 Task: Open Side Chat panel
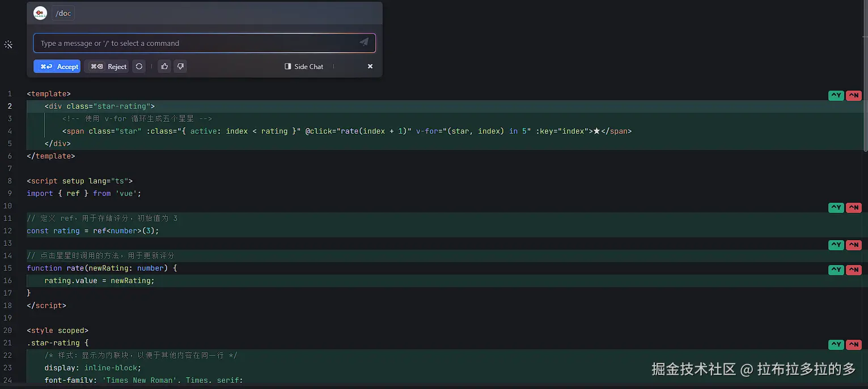(304, 66)
